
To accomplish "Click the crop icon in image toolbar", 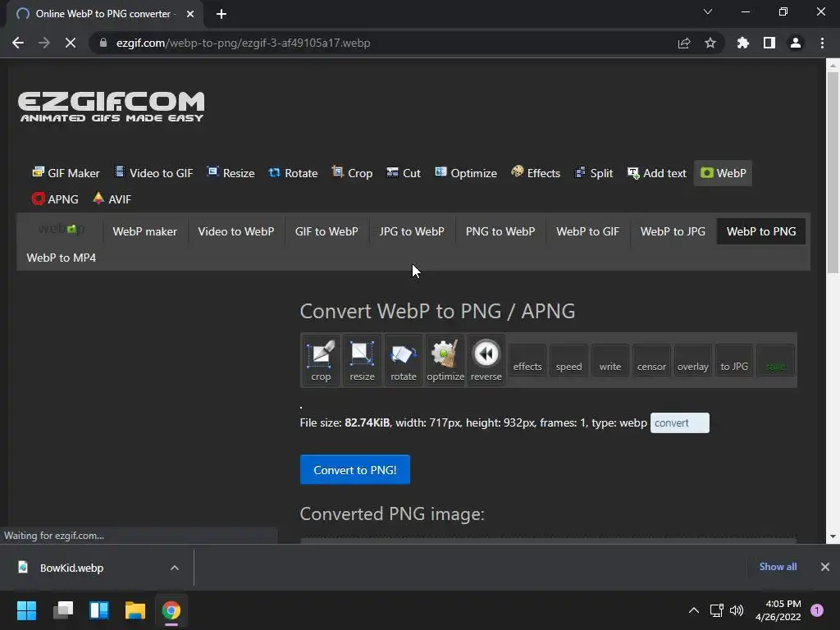I will pyautogui.click(x=321, y=361).
